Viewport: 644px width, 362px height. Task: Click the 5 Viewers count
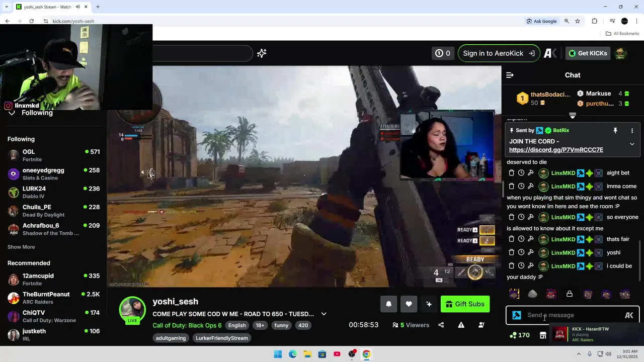(x=411, y=325)
